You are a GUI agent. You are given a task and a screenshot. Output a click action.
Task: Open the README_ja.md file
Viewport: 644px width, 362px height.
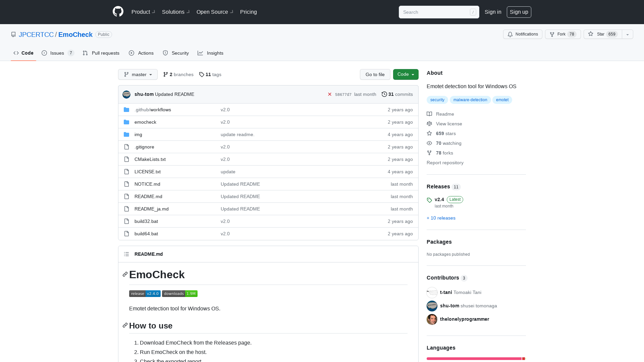tap(152, 209)
